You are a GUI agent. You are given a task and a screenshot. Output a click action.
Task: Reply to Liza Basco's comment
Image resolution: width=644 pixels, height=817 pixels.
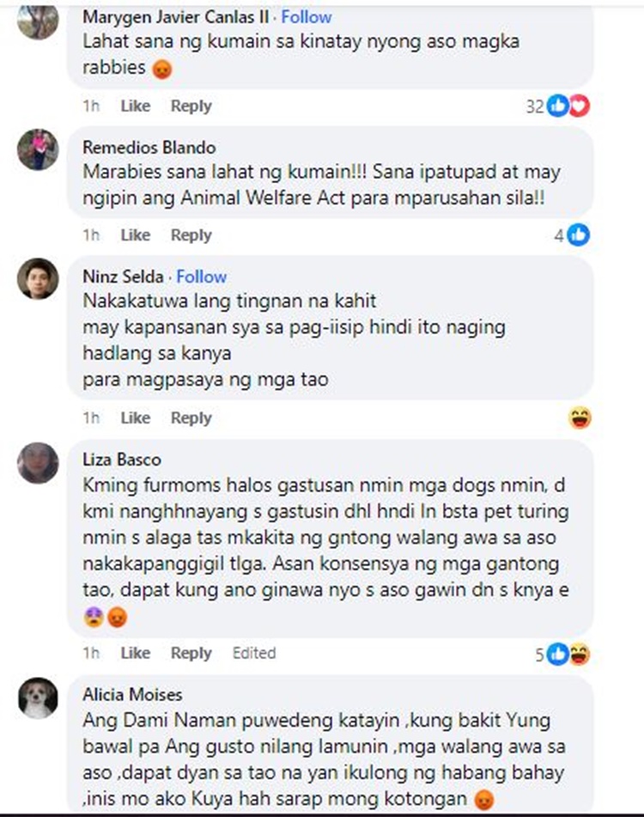191,653
